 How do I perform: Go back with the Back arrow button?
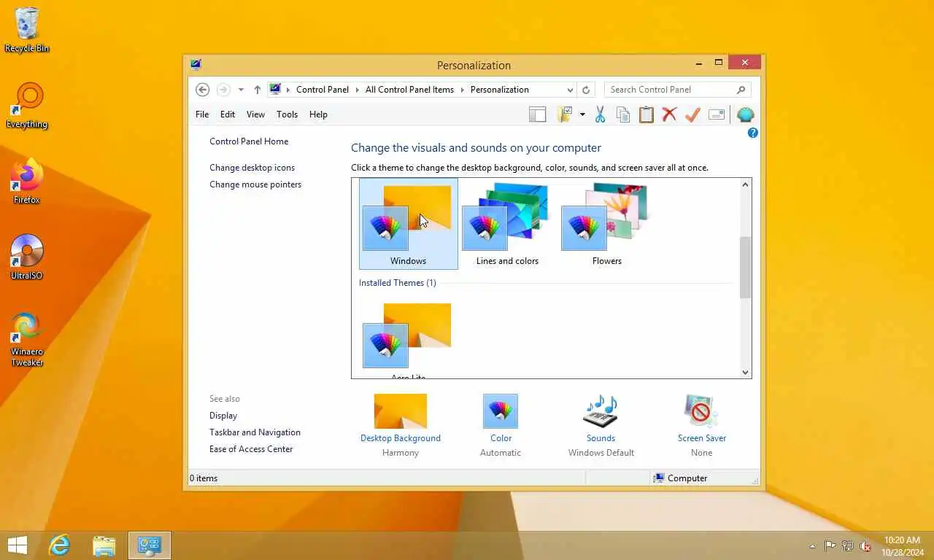(x=203, y=90)
